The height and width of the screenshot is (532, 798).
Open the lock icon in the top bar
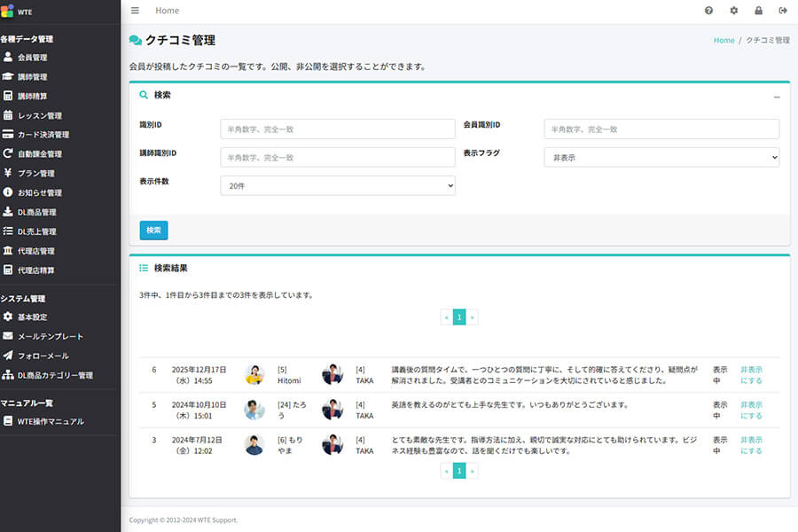point(758,10)
